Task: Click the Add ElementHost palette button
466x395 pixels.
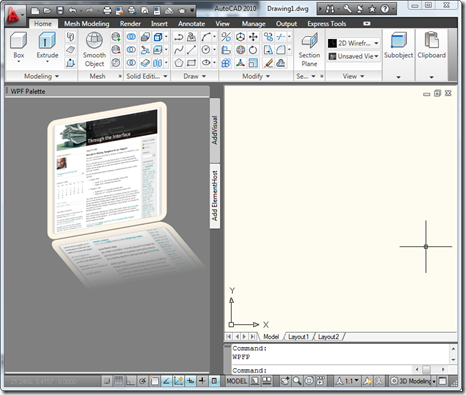Action: pos(215,196)
